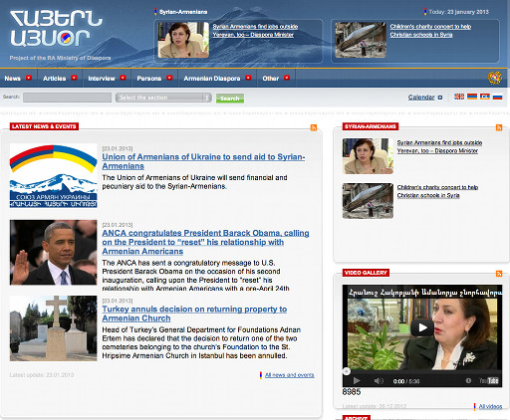Expand the Interview menu arrow
This screenshot has height=420, width=510.
[x=123, y=78]
